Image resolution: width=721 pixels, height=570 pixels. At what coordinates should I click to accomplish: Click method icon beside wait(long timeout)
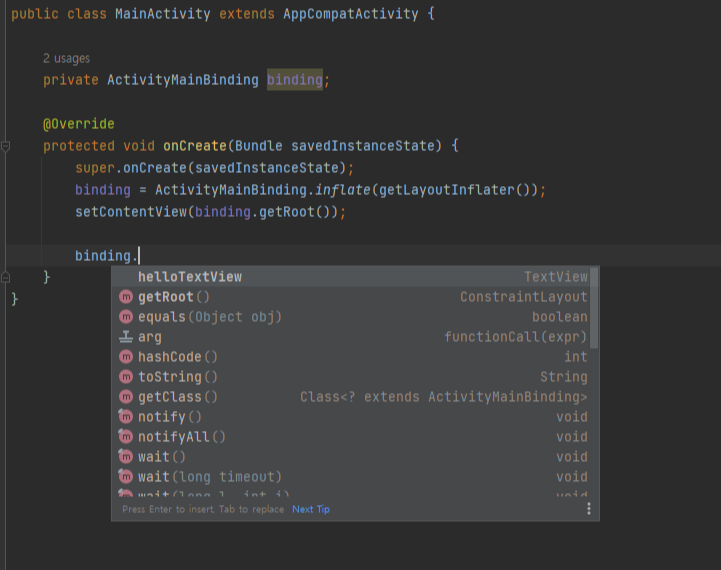[126, 476]
